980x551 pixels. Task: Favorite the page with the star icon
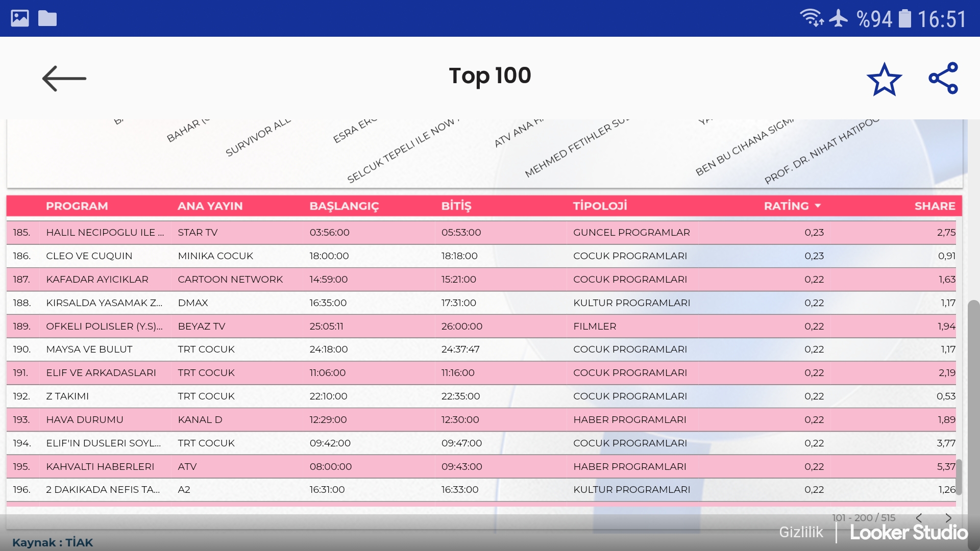pos(884,79)
